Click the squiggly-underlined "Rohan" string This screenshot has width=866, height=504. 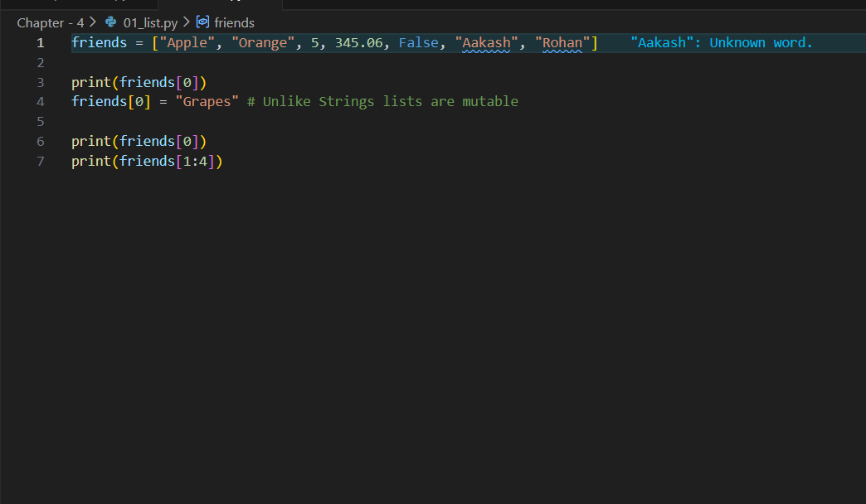[x=563, y=42]
